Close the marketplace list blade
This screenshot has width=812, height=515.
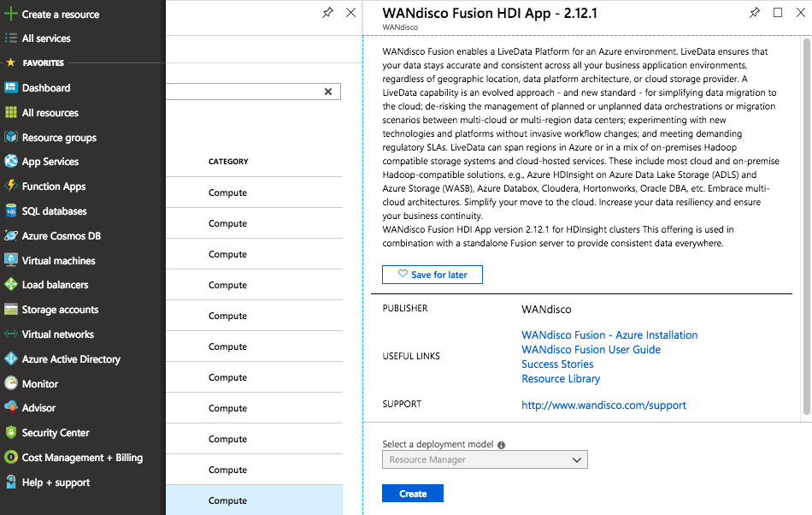click(350, 13)
